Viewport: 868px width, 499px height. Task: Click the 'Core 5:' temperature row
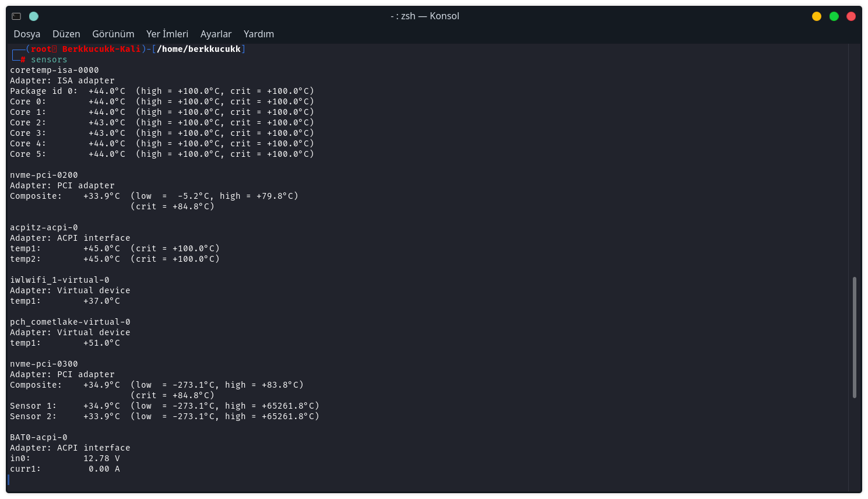coord(162,154)
